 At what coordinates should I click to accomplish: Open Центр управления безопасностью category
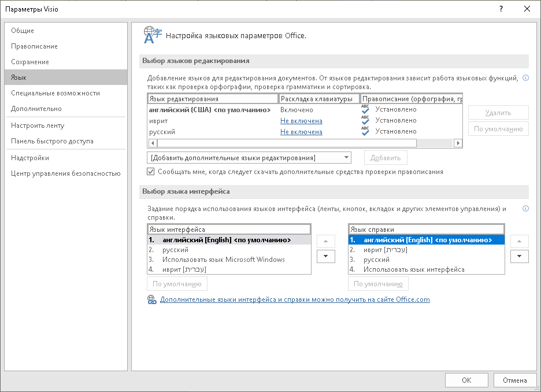coord(66,173)
